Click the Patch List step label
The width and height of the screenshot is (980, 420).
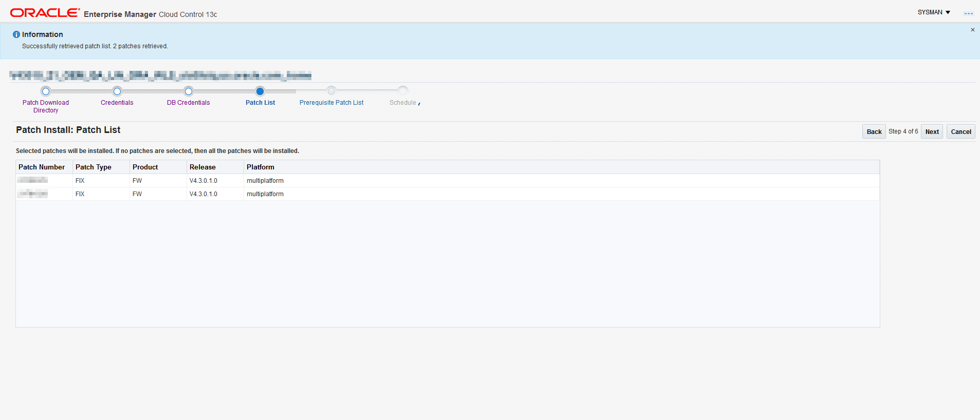260,103
